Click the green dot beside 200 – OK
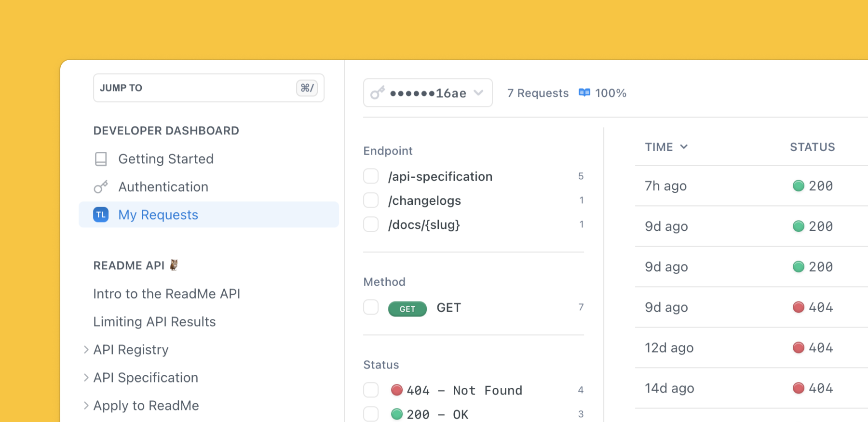 tap(397, 414)
